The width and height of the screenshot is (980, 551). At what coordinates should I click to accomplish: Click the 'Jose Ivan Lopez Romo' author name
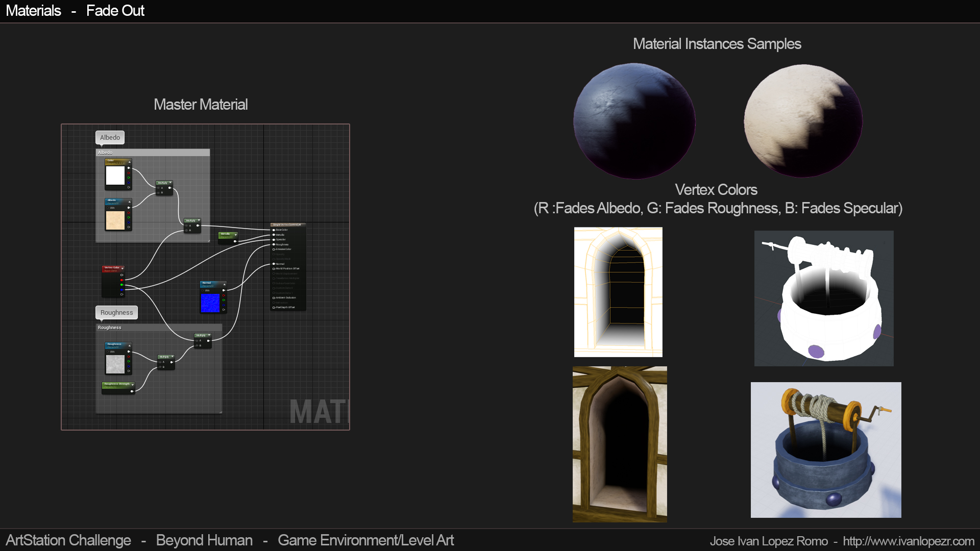(769, 541)
